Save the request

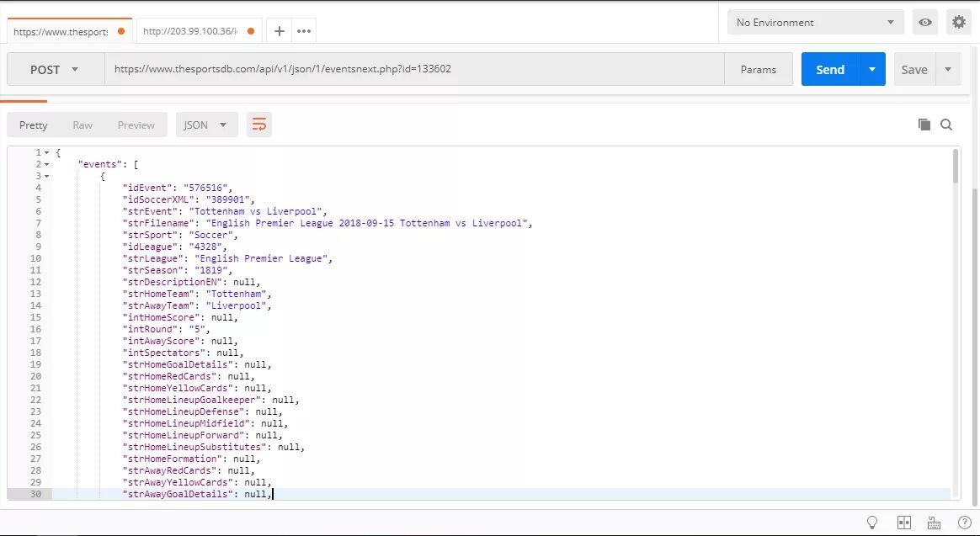pos(914,69)
